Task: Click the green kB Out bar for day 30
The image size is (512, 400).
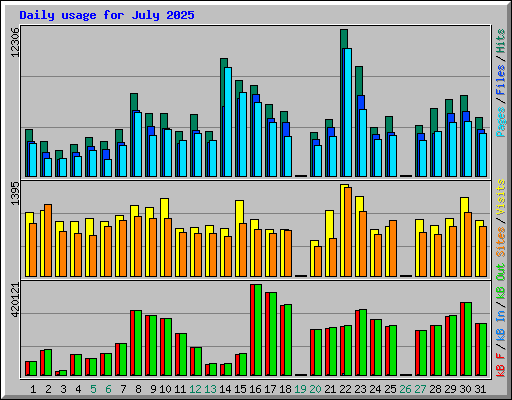Action: 468,339
